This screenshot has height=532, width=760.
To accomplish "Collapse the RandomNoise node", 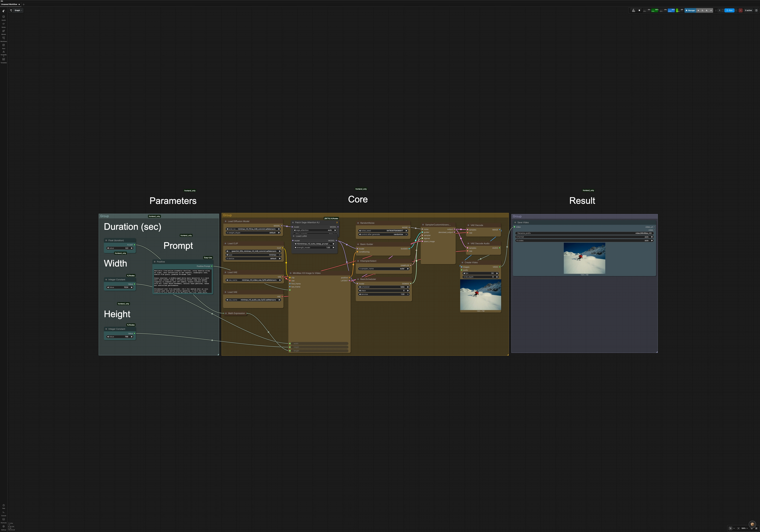I will [x=358, y=223].
